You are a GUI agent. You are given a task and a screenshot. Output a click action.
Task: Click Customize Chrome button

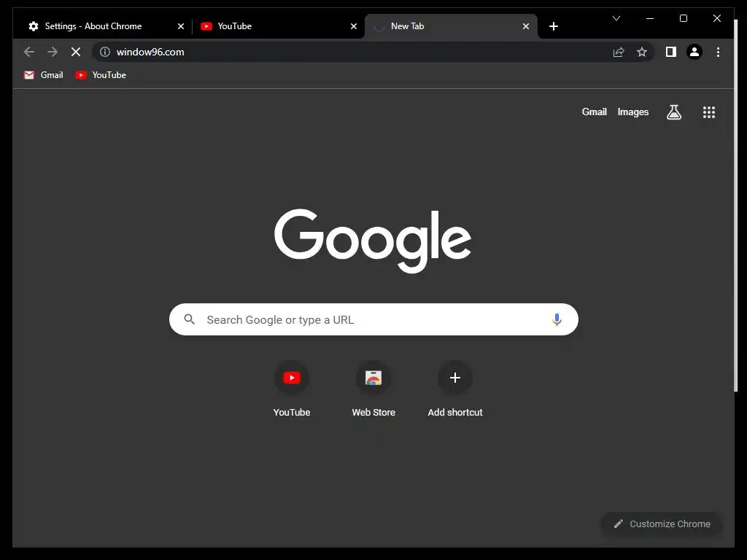[662, 524]
